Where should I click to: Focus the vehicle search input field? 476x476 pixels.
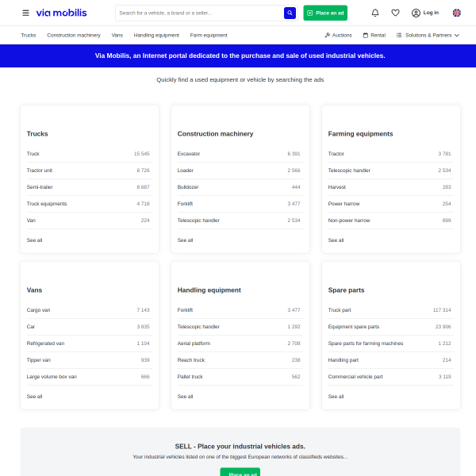pyautogui.click(x=199, y=13)
